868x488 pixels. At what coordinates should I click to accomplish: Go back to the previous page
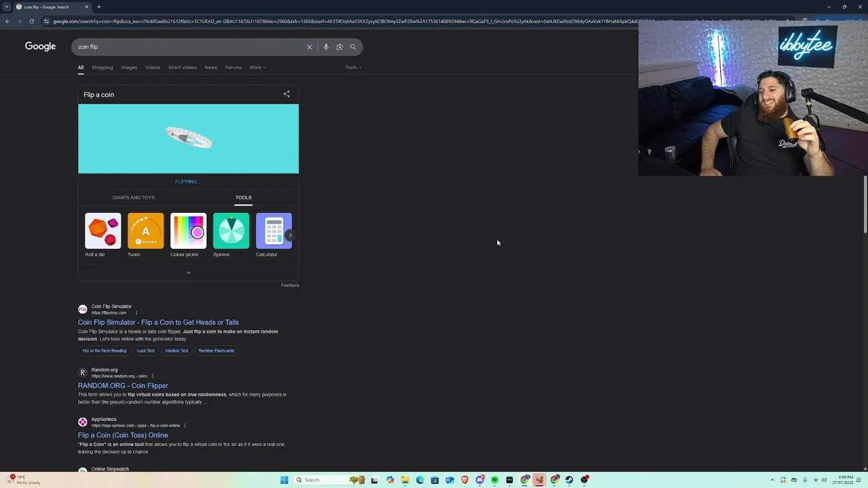7,21
